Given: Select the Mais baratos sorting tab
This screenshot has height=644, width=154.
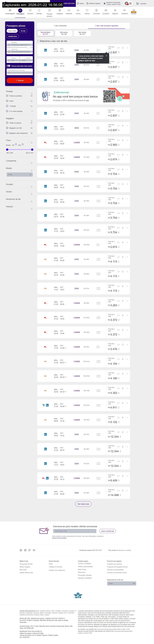Looking at the screenshot, I should [64, 33].
